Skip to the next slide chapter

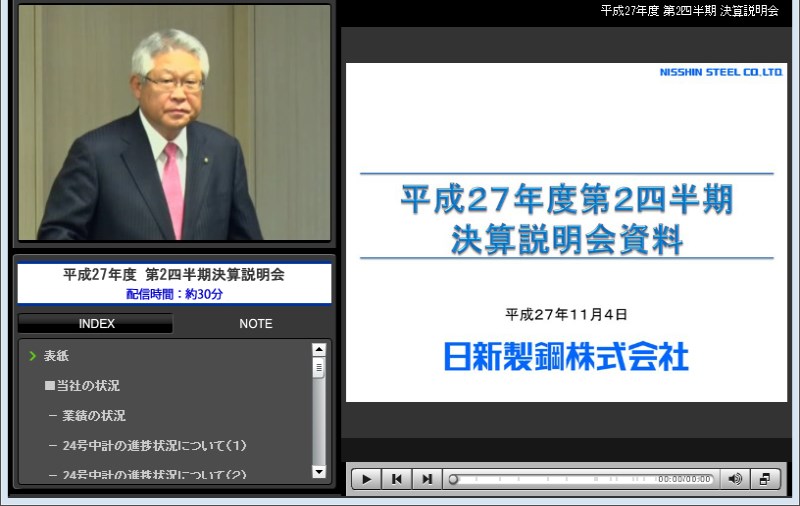(427, 479)
